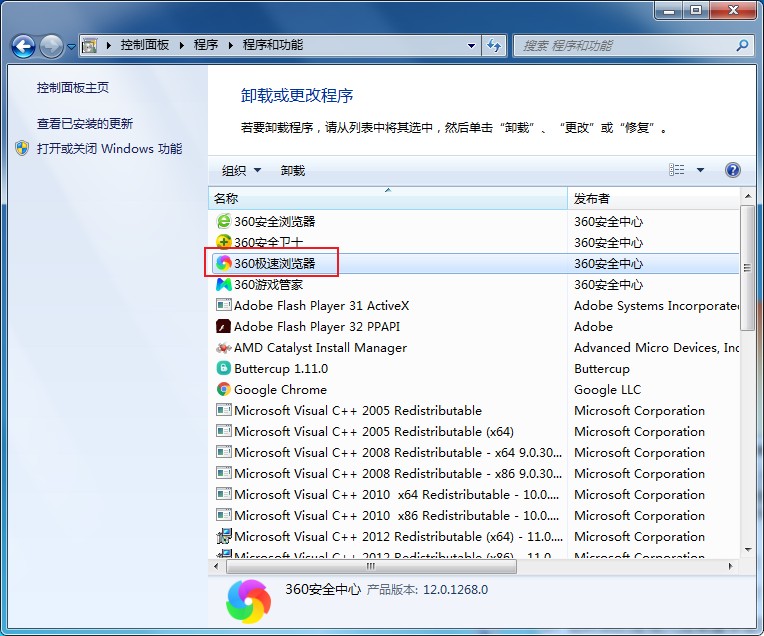
Task: Open 打开或关闭 Windows 功能 link
Action: coord(110,149)
